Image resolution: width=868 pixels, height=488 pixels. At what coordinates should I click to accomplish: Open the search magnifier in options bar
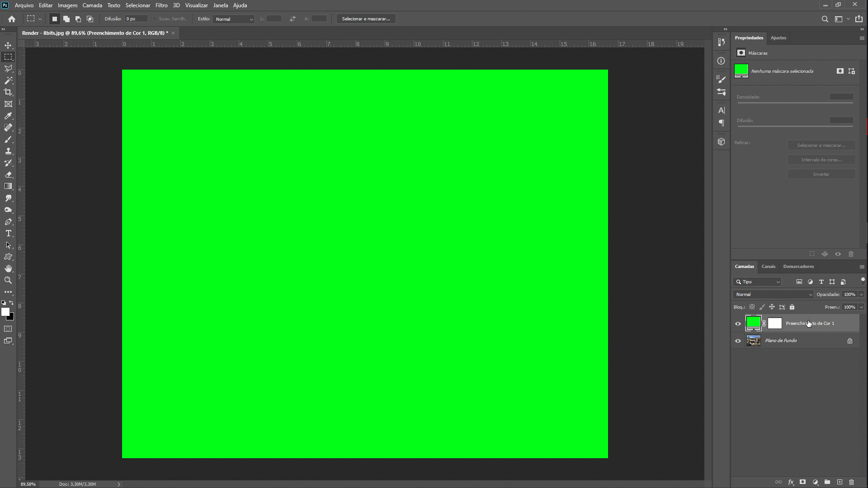point(825,19)
